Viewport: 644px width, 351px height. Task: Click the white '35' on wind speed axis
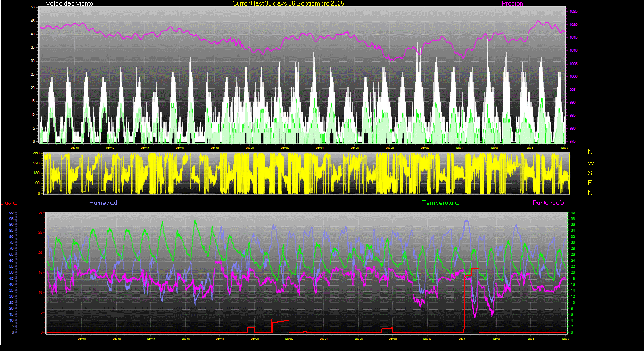coord(33,48)
